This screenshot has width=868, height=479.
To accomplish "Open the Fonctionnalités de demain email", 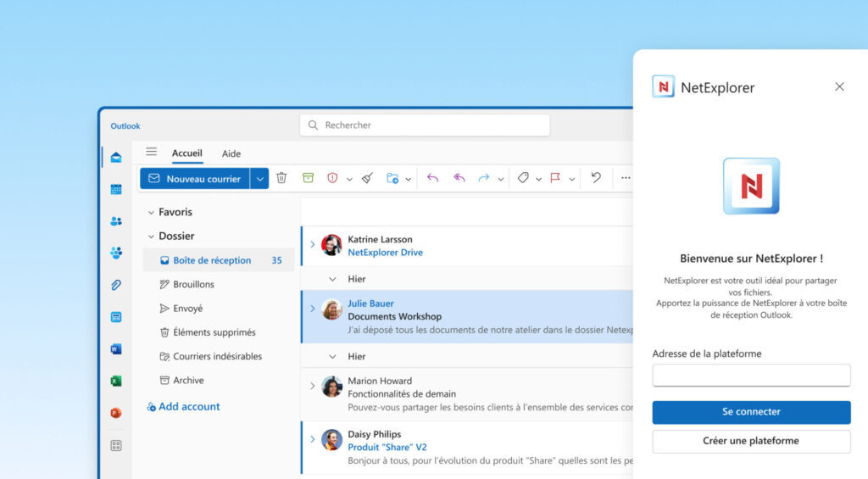I will coord(402,394).
